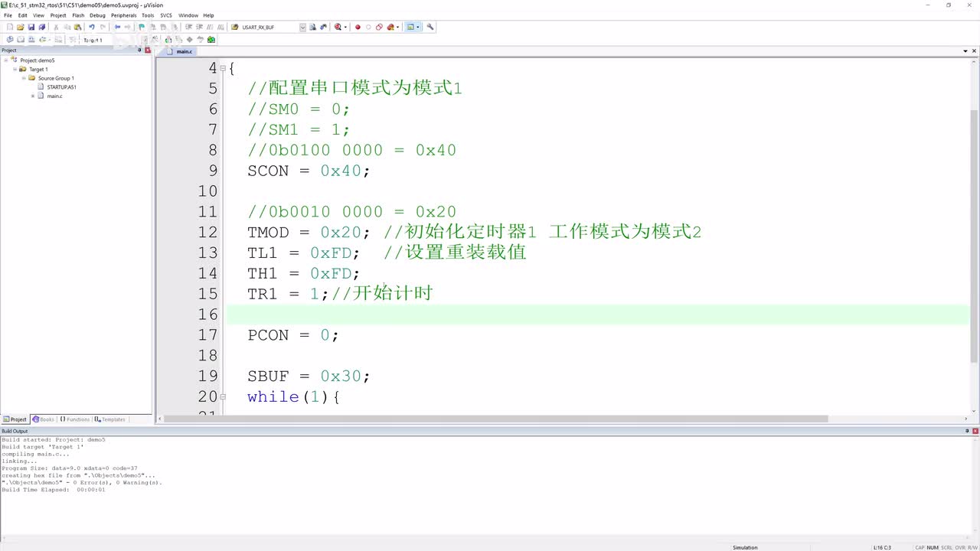Click the Rebuild all target files icon
This screenshot has height=551, width=980.
pos(31,40)
